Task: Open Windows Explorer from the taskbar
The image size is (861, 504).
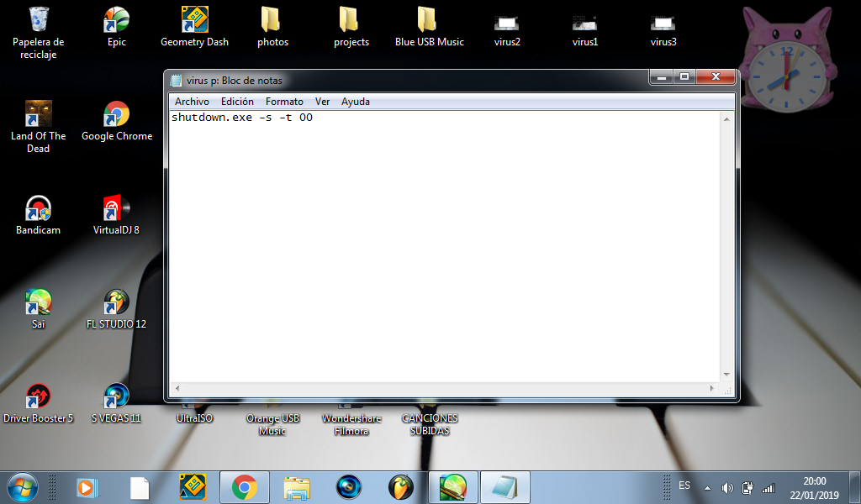Action: (x=297, y=487)
